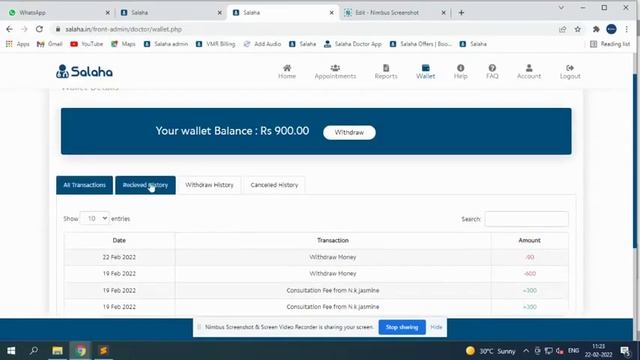Share this page via address bar icon
Viewport: 640px width, 360px height.
pos(562,29)
